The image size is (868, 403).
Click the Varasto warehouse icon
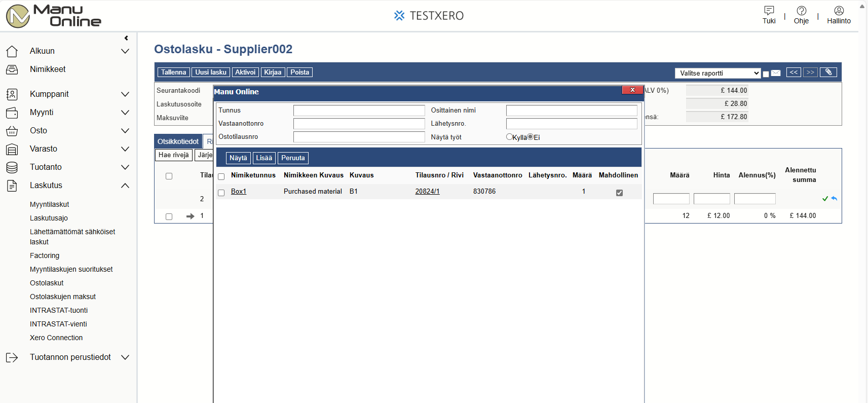[x=12, y=149]
